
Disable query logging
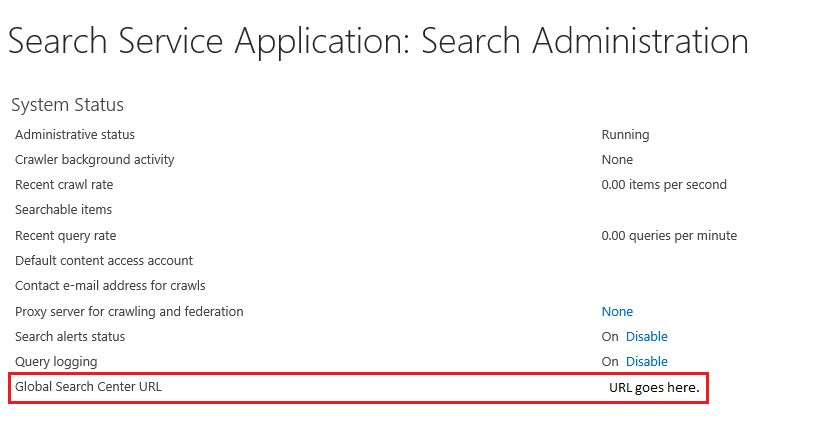coord(646,362)
